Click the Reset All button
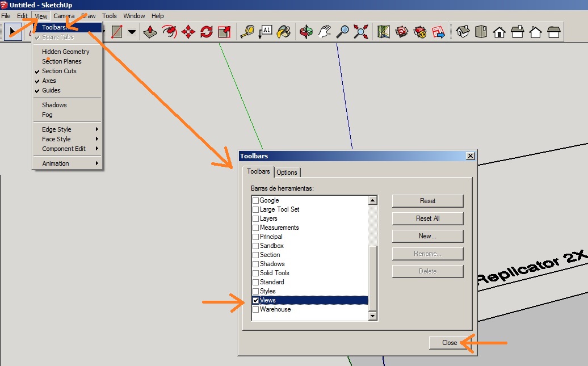Screen dimensions: 588x366 (x=427, y=218)
